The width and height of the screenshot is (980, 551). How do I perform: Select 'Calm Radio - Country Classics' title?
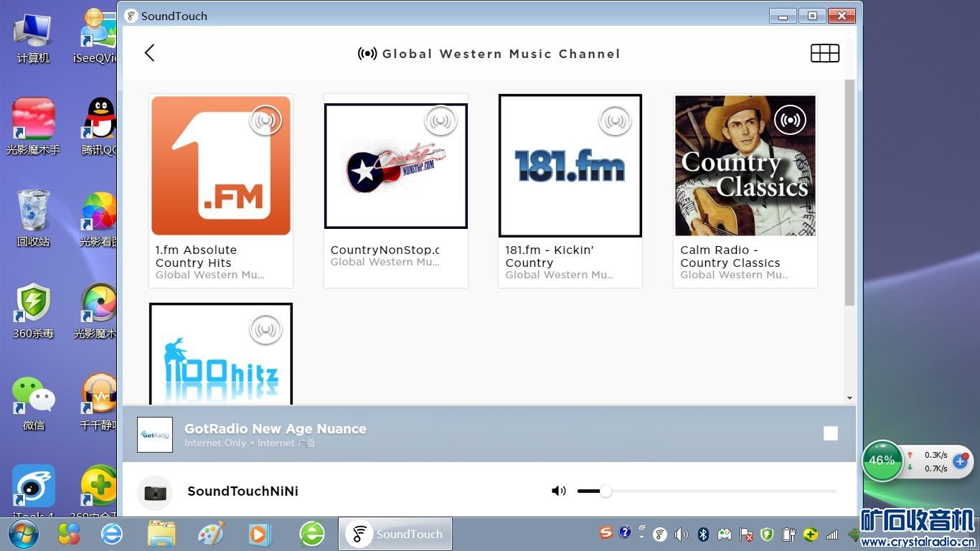coord(730,256)
